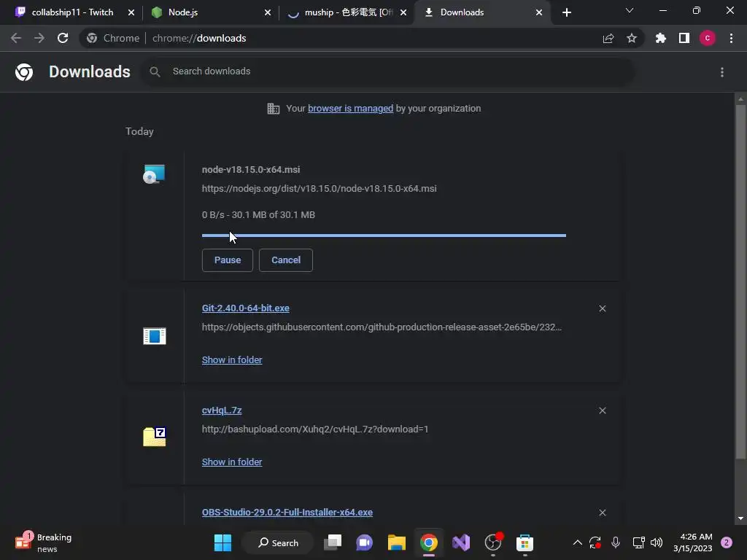Click the Search downloads field

[x=388, y=71]
